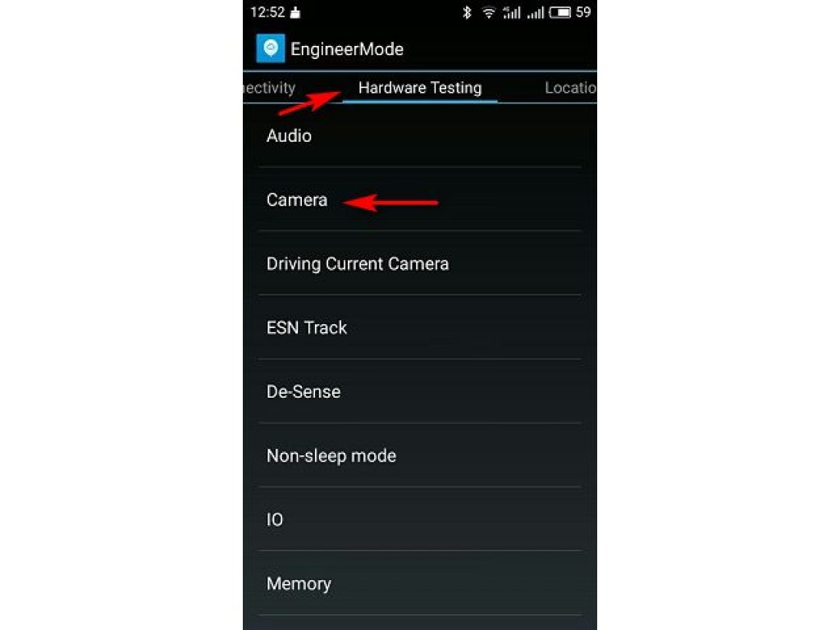This screenshot has width=840, height=630.
Task: Switch to the Hardware Testing tab
Action: 420,87
